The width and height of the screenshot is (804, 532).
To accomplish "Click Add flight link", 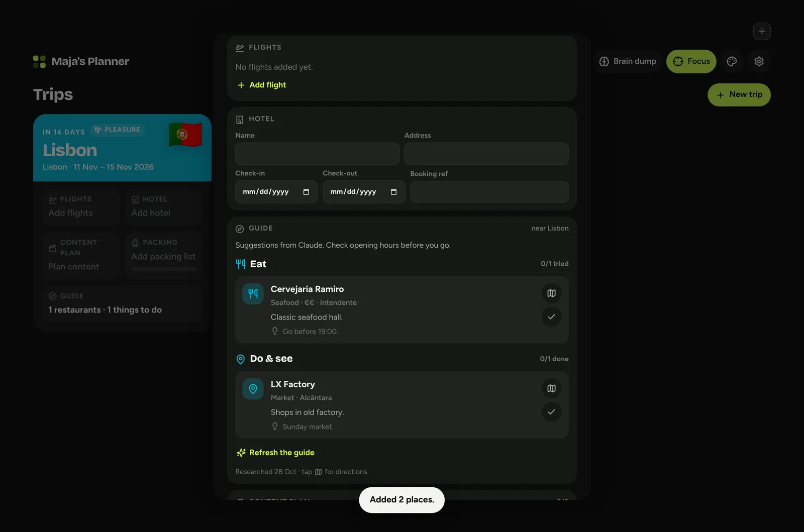I will [x=261, y=85].
